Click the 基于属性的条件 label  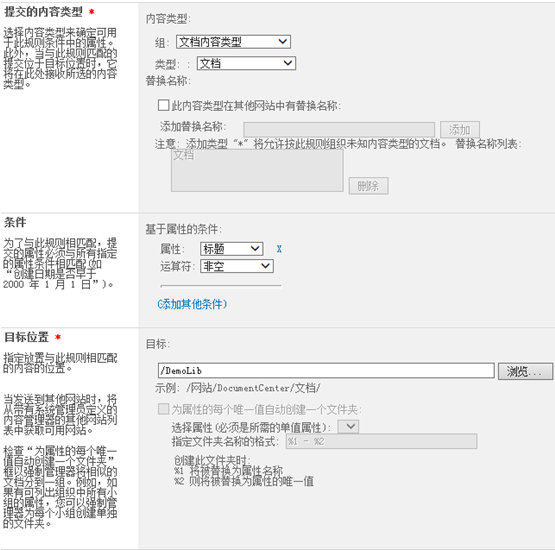point(184,229)
